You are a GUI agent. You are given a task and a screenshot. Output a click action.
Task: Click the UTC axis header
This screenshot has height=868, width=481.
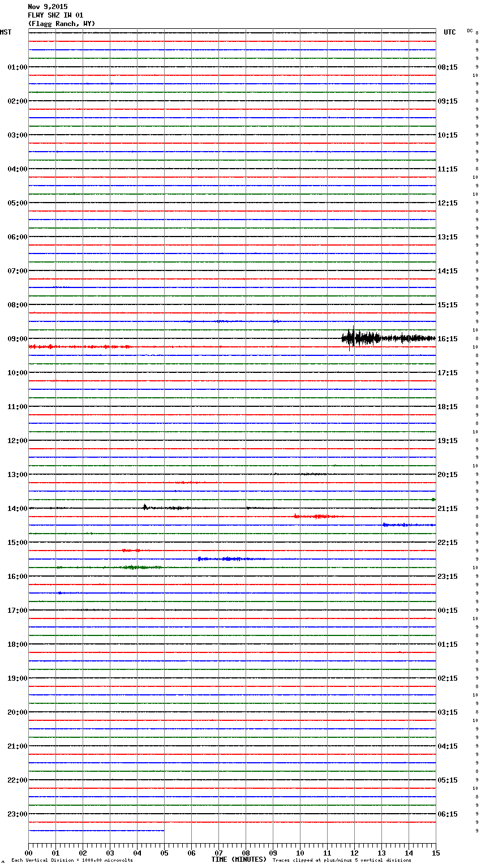coord(449,32)
